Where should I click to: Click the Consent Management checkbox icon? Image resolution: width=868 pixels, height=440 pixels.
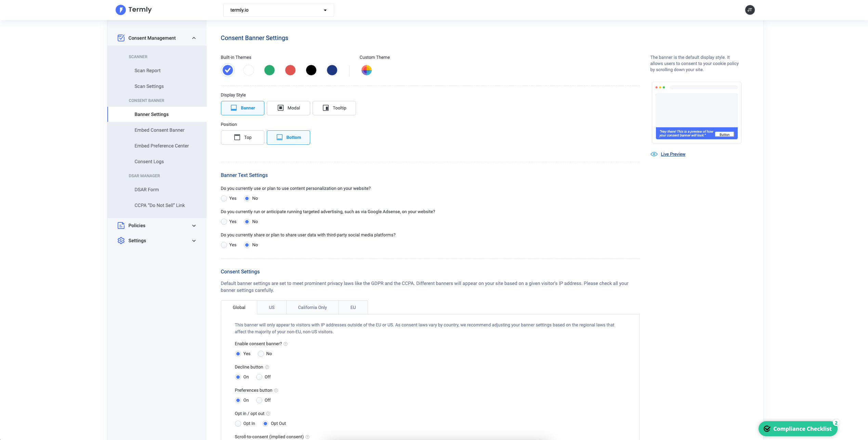click(121, 38)
